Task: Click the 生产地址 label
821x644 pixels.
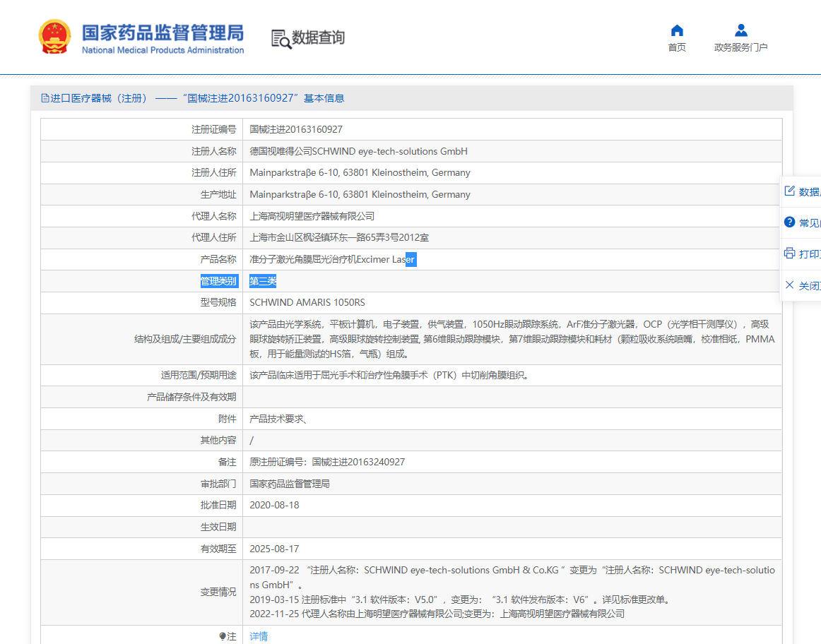Action: click(218, 195)
